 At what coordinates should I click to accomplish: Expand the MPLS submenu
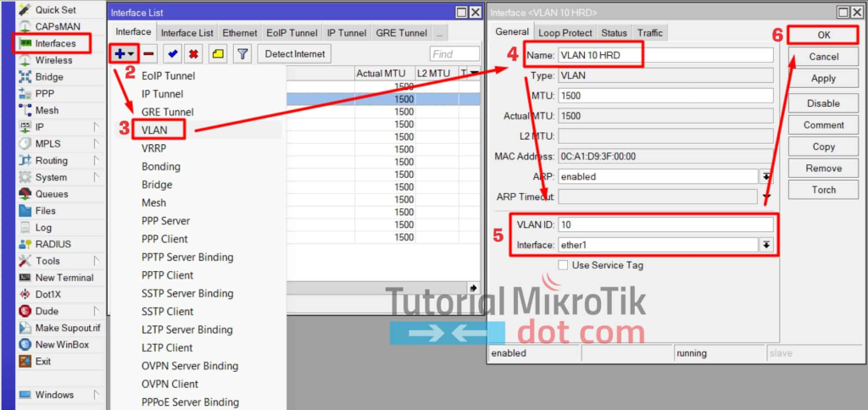(x=96, y=143)
